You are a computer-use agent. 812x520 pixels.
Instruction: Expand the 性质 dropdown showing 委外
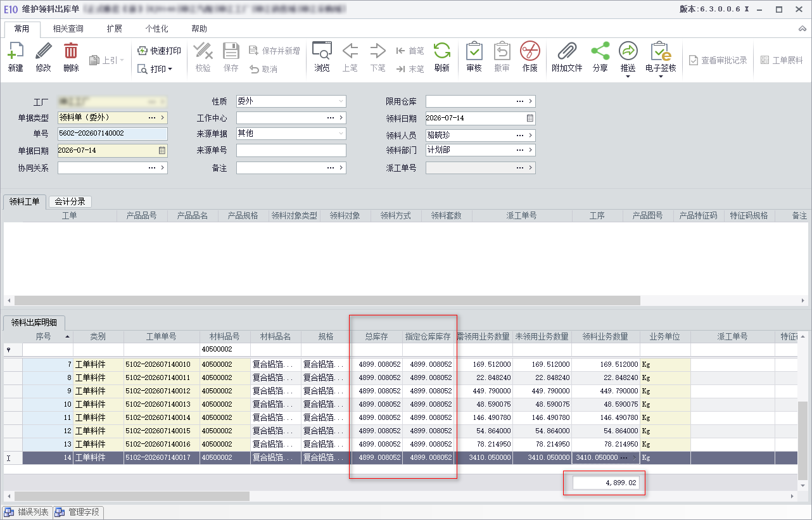tap(341, 101)
